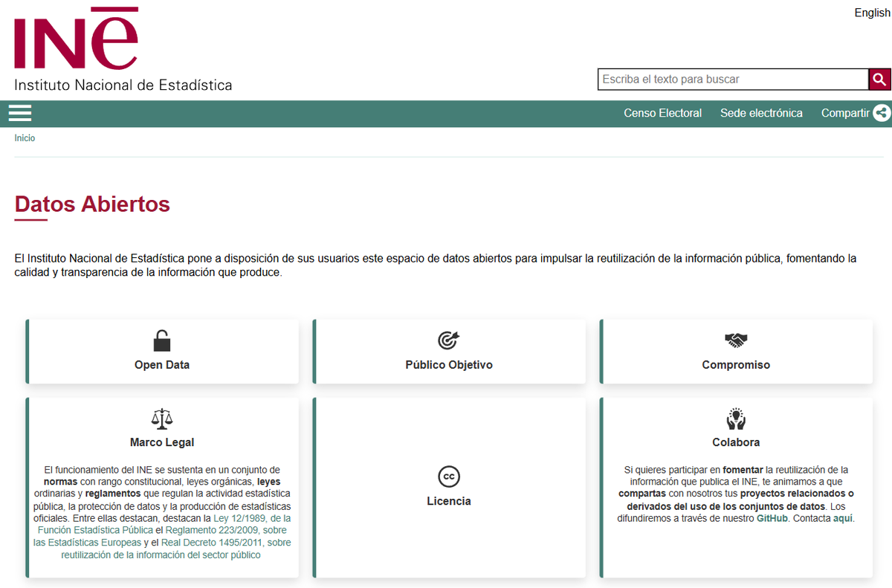
Task: Click the Creative Commons icon
Action: click(x=449, y=476)
